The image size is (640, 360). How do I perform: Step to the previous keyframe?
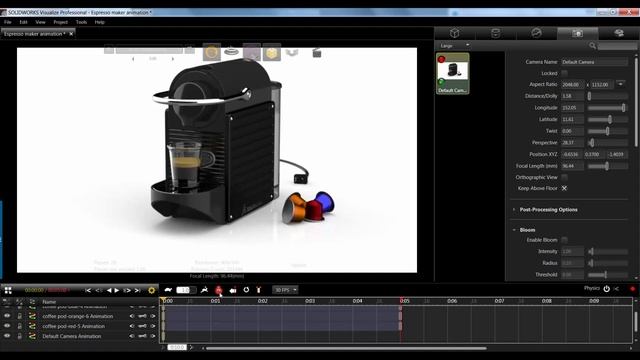coord(98,290)
